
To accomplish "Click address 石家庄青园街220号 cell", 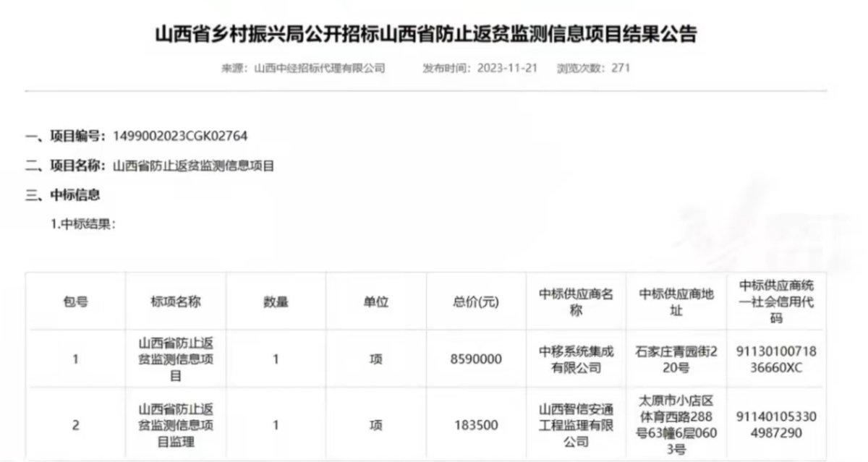I will [x=677, y=359].
